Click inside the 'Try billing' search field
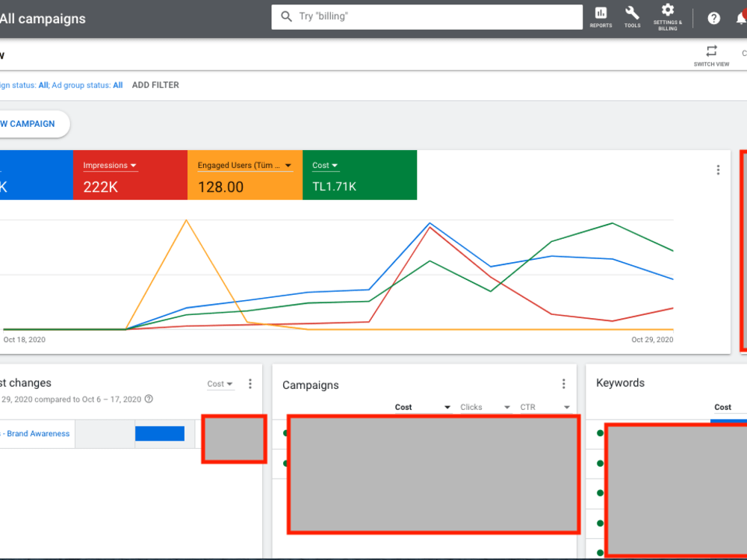 (x=427, y=16)
